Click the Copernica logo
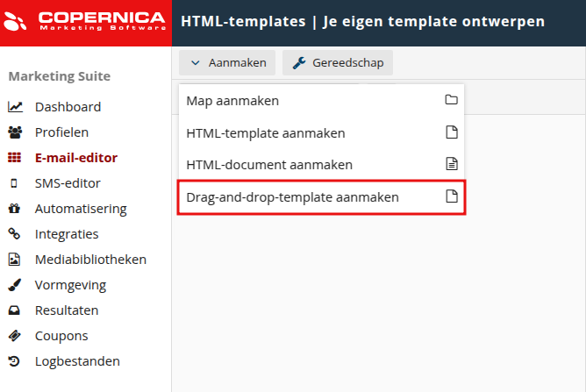 (85, 22)
